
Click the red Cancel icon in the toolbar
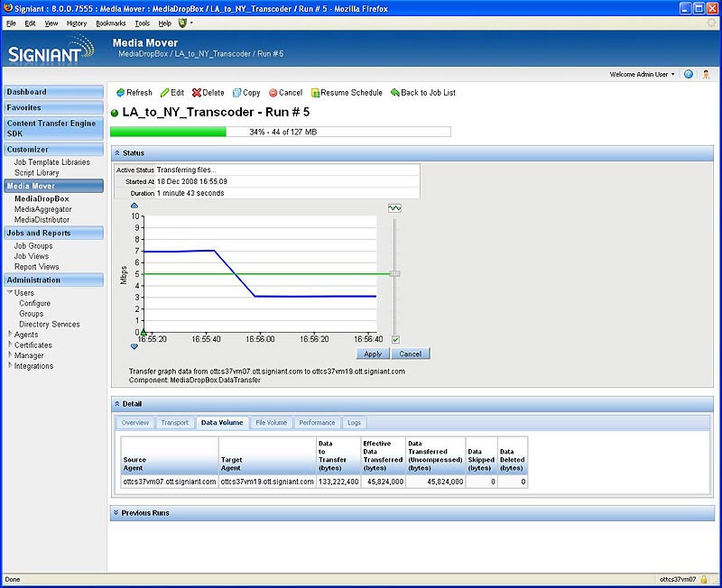tap(273, 93)
